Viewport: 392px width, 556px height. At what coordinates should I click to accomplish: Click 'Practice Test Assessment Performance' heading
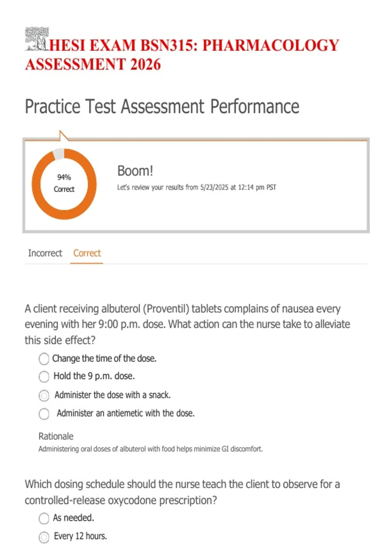coord(162,107)
